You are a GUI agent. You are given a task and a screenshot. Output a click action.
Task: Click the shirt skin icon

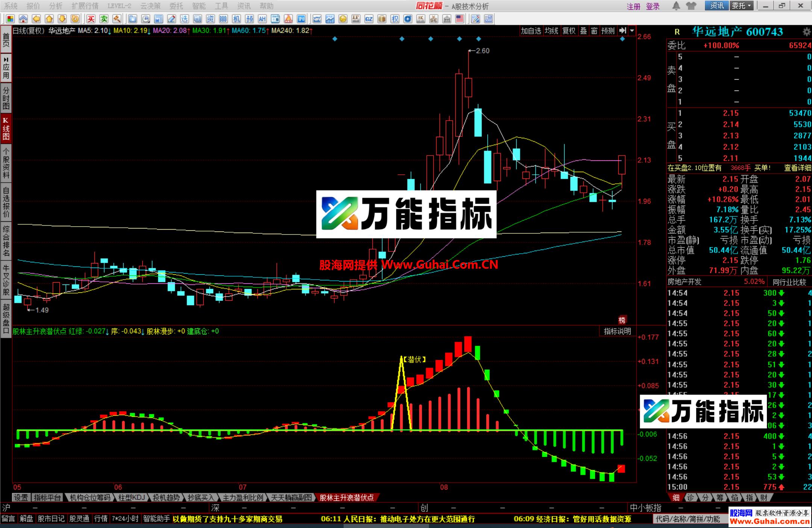(691, 6)
